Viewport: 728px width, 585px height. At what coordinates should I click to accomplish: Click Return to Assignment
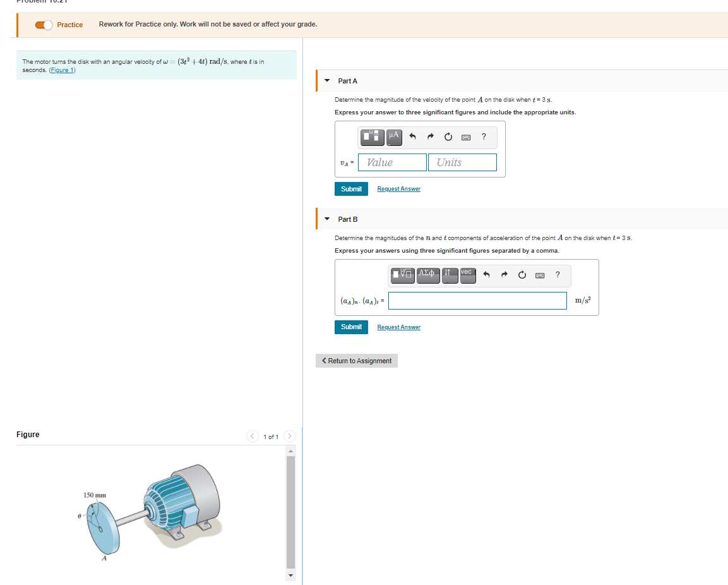tap(356, 360)
